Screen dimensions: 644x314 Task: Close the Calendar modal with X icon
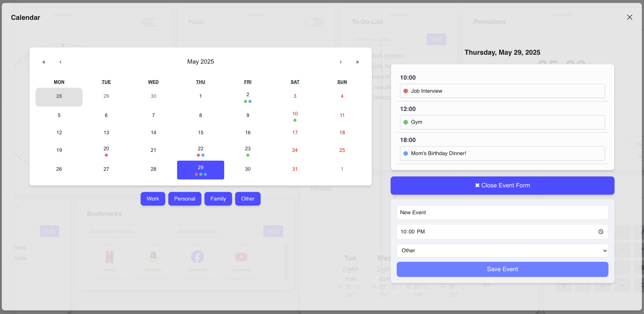coord(629,17)
